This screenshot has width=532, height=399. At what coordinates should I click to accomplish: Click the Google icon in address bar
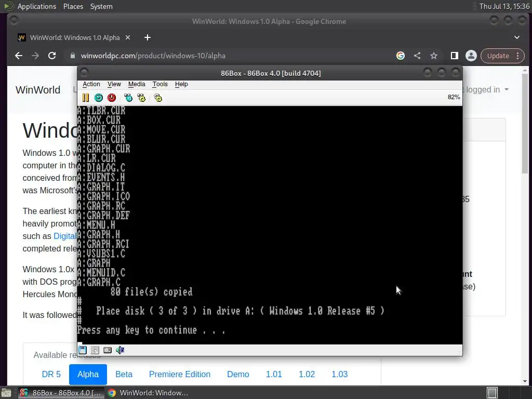click(401, 56)
